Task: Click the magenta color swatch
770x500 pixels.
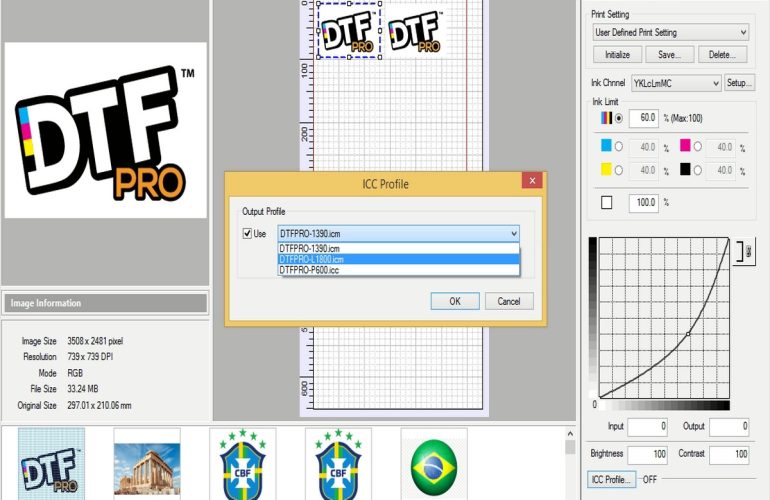Action: (x=685, y=145)
